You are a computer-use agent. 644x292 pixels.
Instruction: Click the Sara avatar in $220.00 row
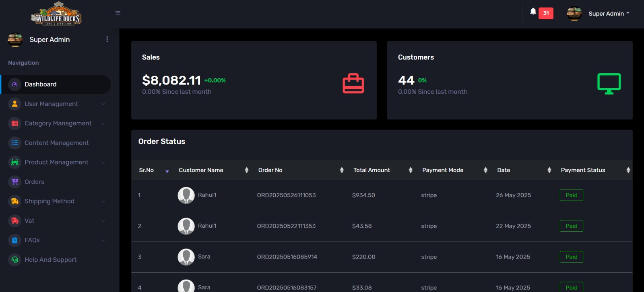point(186,257)
